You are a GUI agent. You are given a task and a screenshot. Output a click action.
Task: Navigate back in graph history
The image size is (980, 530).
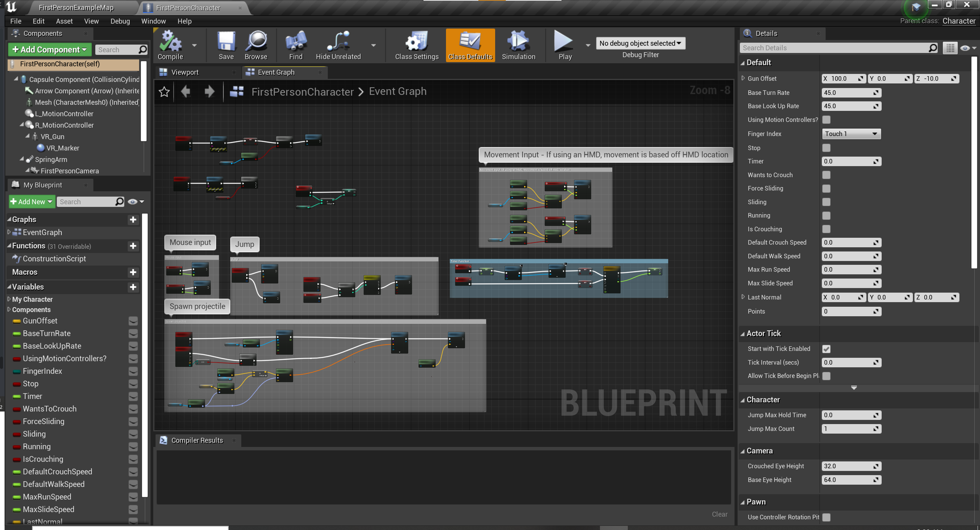coord(186,92)
